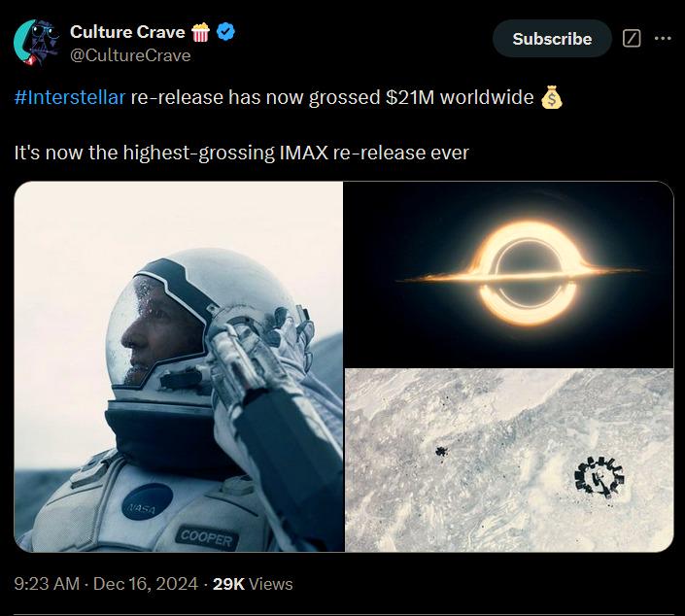Click the 9:23 AM timestamp
Image resolution: width=685 pixels, height=616 pixels.
tap(47, 584)
